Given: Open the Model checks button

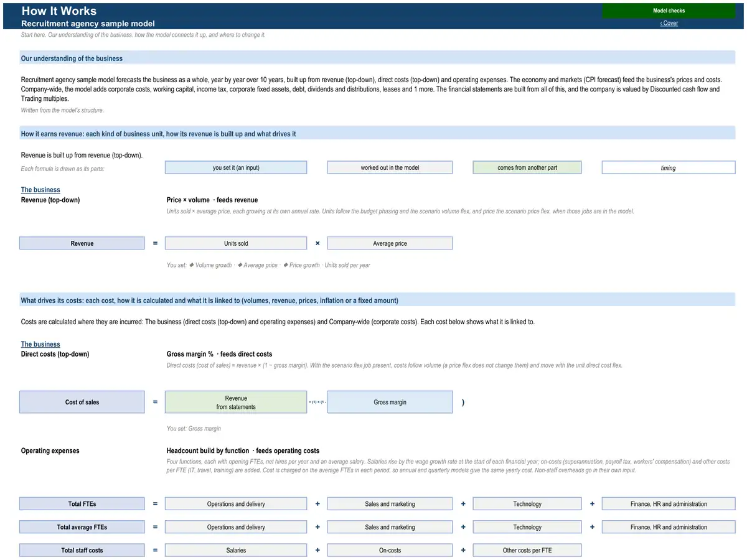Looking at the screenshot, I should tap(669, 11).
